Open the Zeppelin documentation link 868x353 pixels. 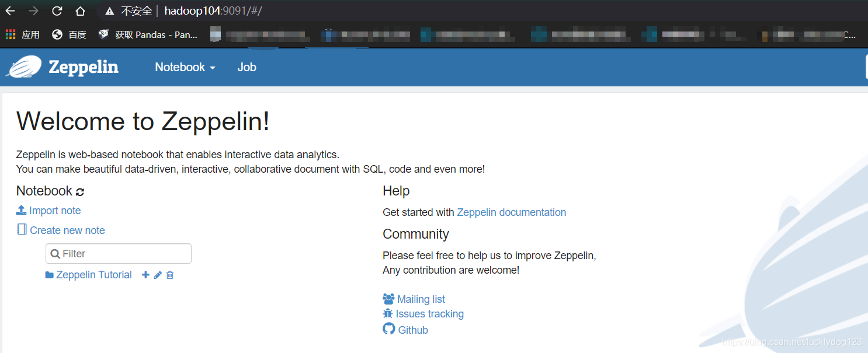[512, 212]
